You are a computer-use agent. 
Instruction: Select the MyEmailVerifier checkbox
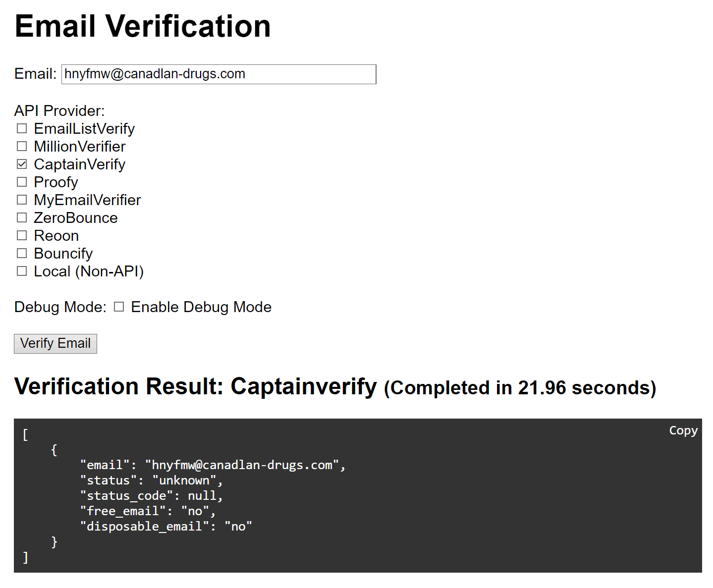click(x=22, y=200)
